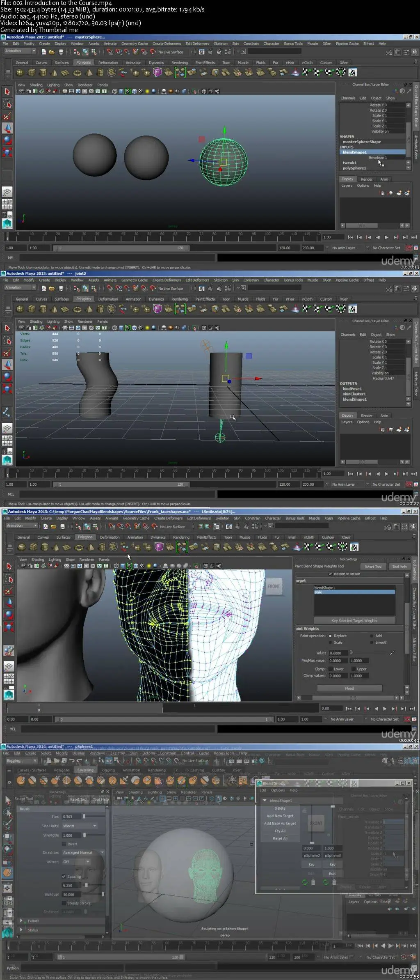The width and height of the screenshot is (420, 980).
Task: Click the trash icon below pSphere2 Edit button
Action: tap(313, 882)
